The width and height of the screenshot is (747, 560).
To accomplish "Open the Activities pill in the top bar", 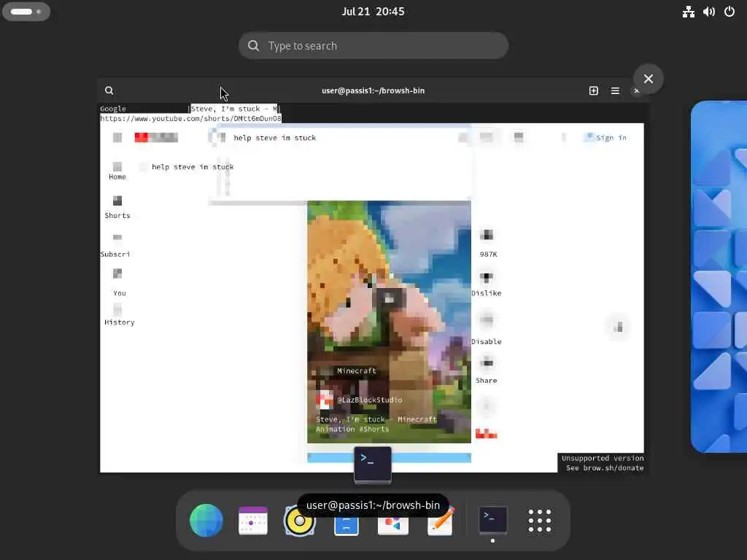I will [26, 12].
